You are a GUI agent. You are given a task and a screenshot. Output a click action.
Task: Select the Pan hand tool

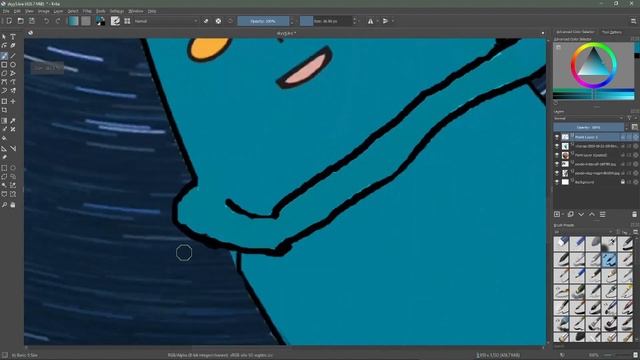(x=13, y=204)
